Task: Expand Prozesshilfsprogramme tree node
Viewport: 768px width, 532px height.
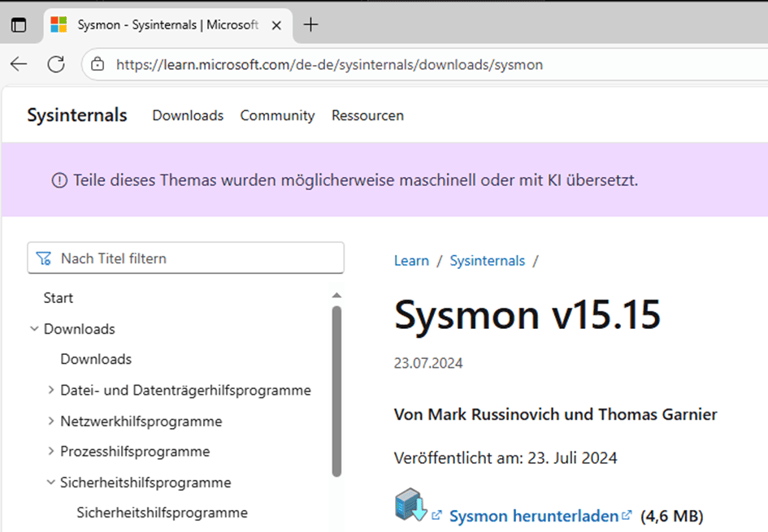Action: pos(51,452)
